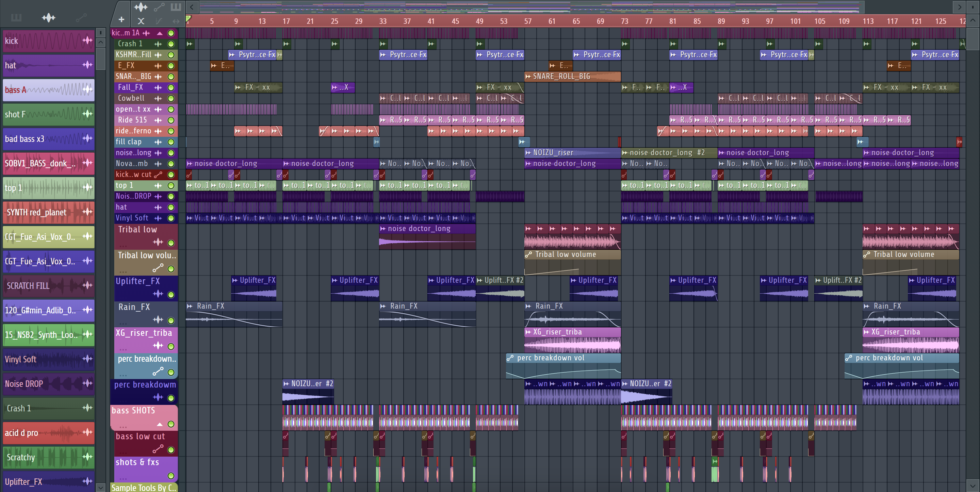This screenshot has width=980, height=492.
Task: Click bar 73 on the timeline ruler
Action: [x=624, y=21]
